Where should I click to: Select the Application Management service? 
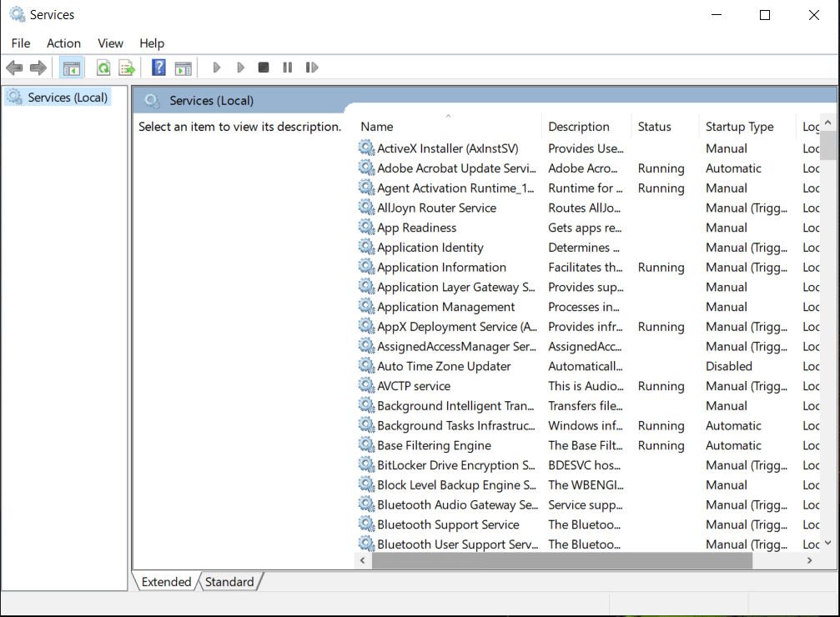point(588,307)
